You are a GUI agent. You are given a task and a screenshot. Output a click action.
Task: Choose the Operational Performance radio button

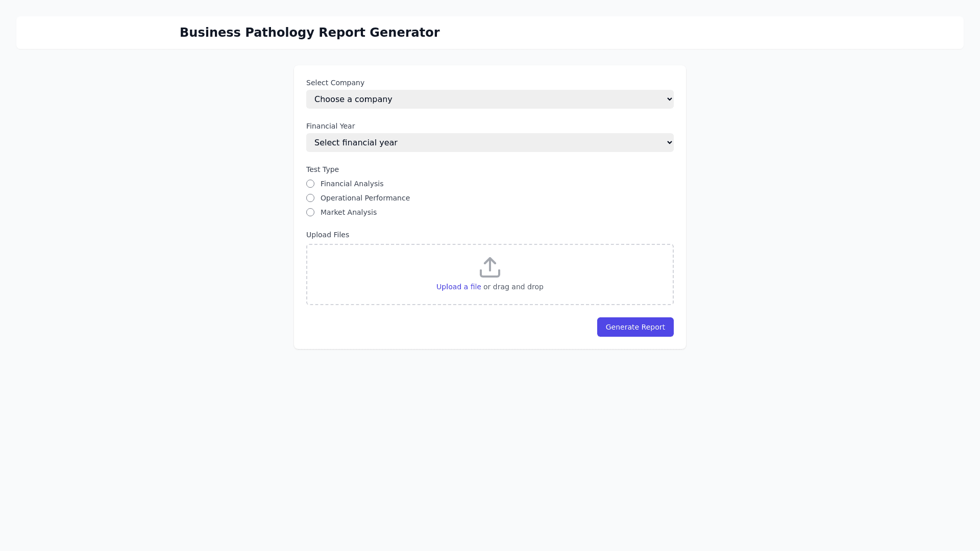(x=310, y=198)
